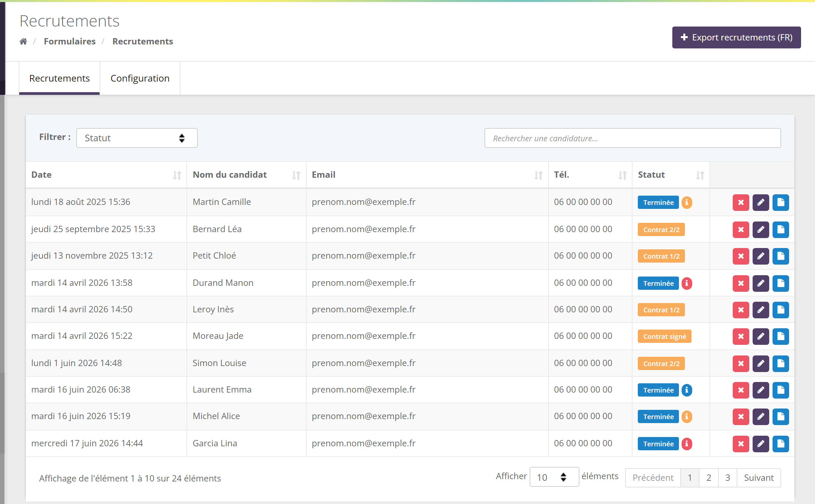Click the Contrat 2/2 badge for Bernard Léa
815x504 pixels.
click(661, 229)
